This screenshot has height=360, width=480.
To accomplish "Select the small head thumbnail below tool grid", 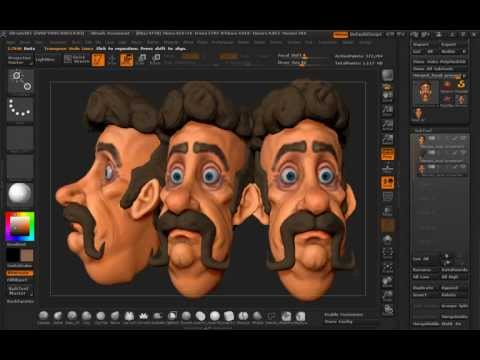I will 419,114.
